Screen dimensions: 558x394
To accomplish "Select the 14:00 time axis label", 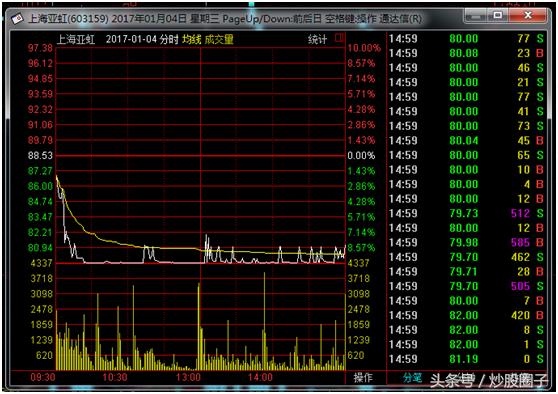I will click(260, 377).
